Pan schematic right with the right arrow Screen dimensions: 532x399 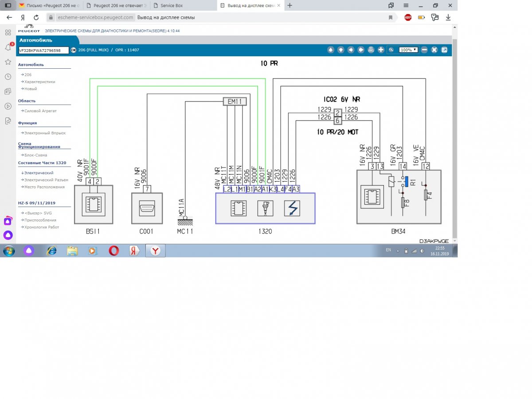pos(361,50)
